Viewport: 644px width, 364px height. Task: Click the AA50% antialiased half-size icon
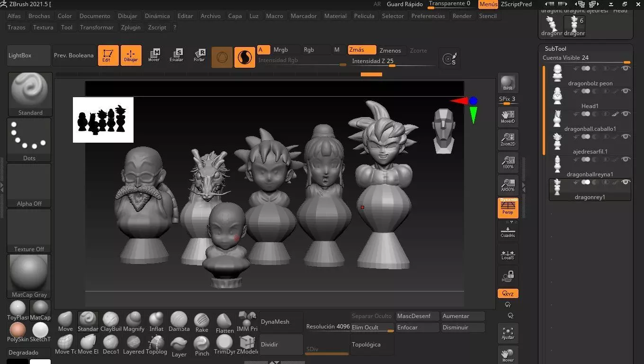[x=508, y=185]
